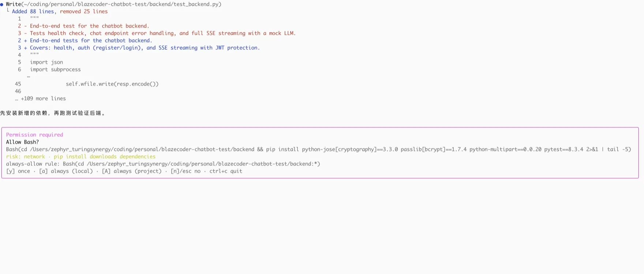
Task: Click the Allow Bash? prompt text
Action: point(22,142)
